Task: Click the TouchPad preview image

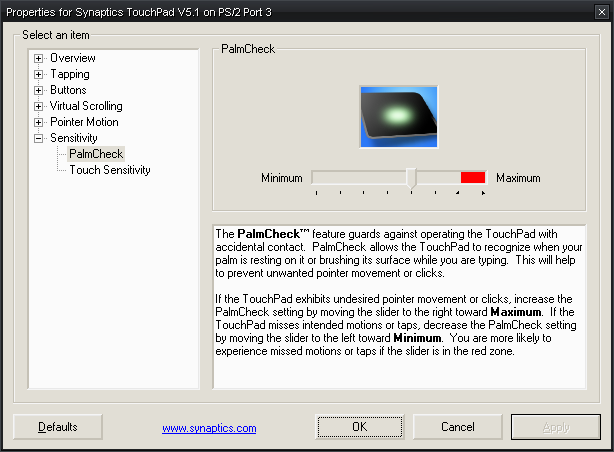Action: 399,115
